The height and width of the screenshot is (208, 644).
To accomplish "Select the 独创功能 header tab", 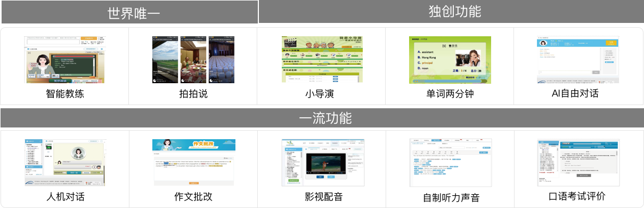I will point(451,12).
